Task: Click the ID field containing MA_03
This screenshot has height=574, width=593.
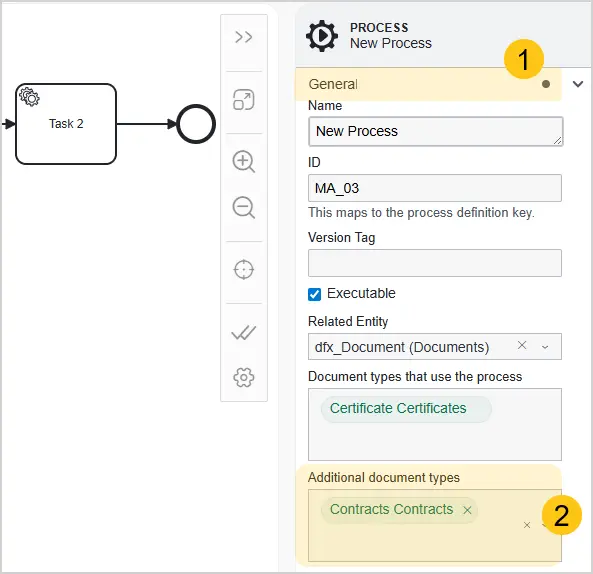Action: click(x=435, y=188)
